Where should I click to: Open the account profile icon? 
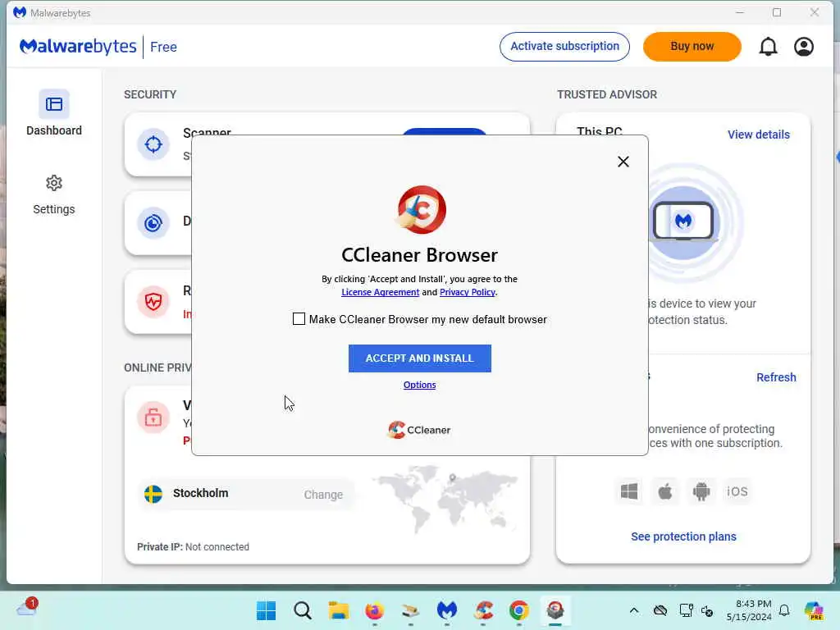tap(804, 47)
